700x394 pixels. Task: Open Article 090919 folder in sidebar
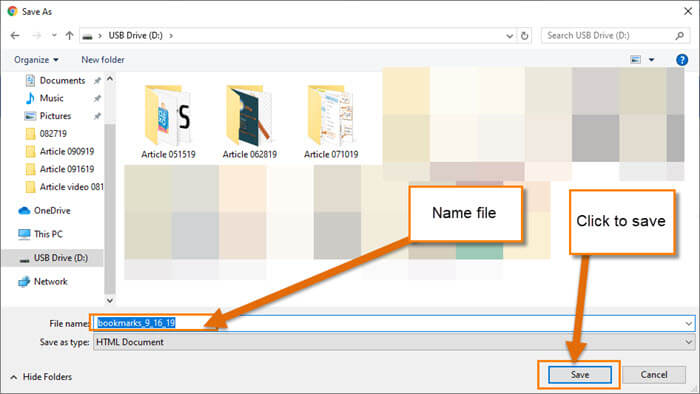(67, 151)
